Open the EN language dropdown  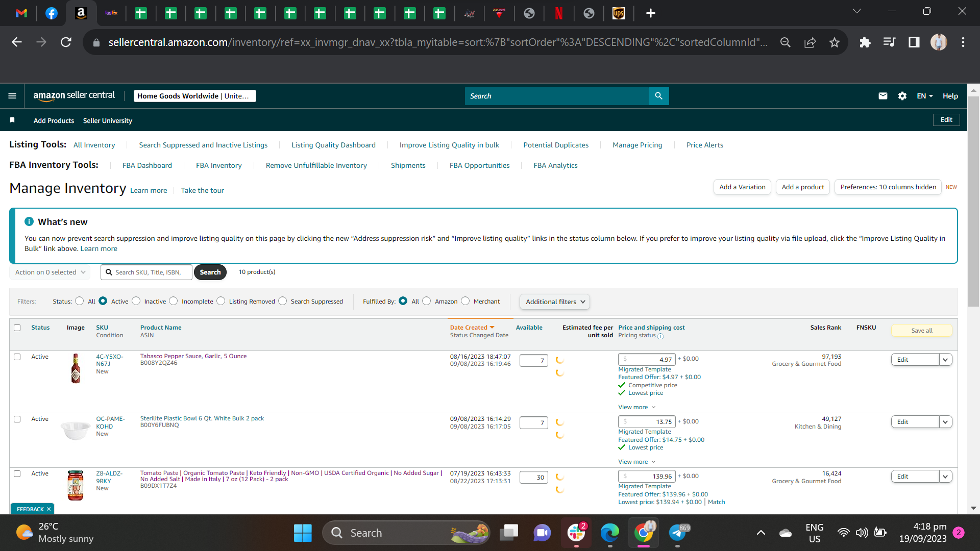pyautogui.click(x=924, y=96)
